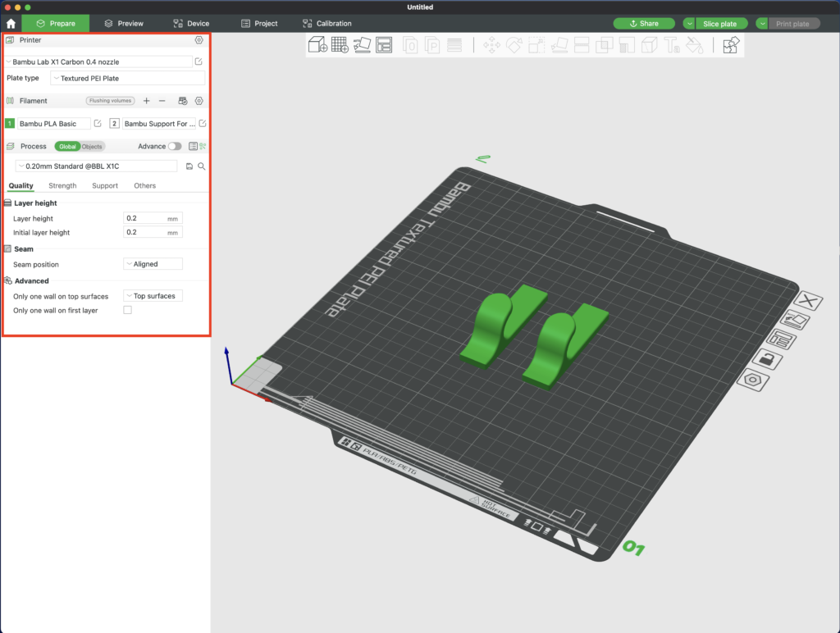Click the plate lock icon
Viewport: 840px width, 633px height.
tap(767, 359)
